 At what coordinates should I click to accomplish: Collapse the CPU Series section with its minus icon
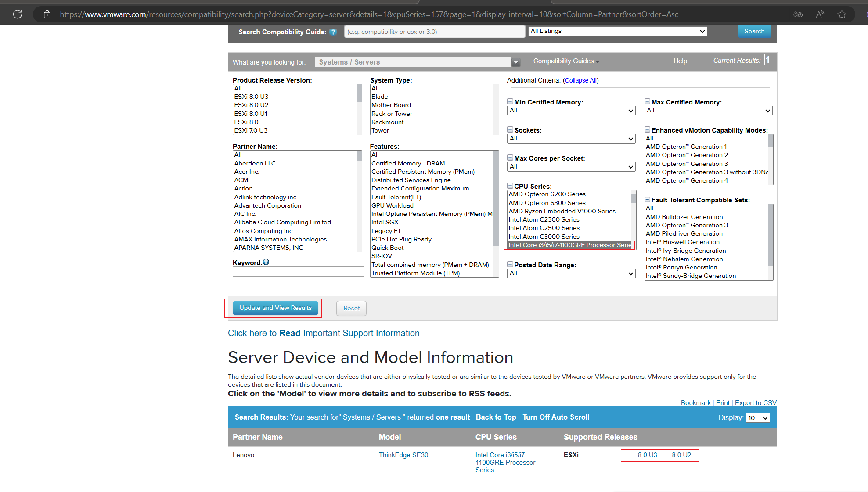pyautogui.click(x=510, y=186)
